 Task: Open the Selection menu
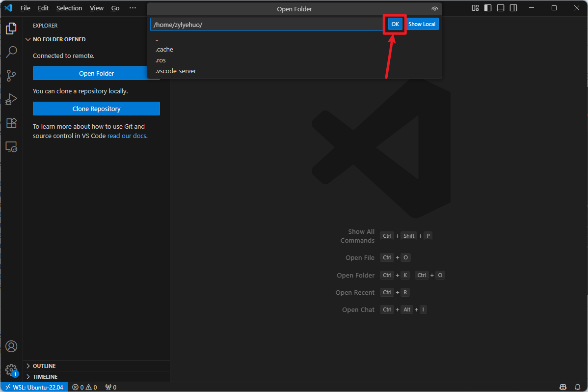(69, 8)
